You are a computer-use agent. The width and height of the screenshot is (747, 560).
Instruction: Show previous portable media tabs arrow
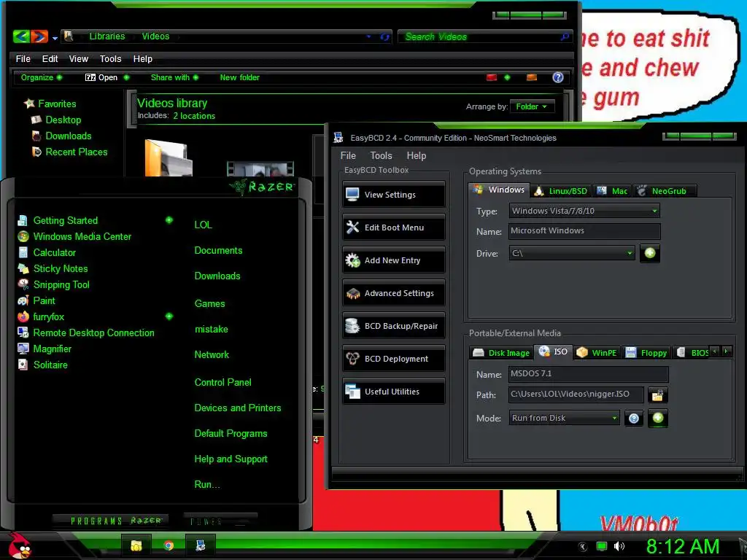pos(714,351)
